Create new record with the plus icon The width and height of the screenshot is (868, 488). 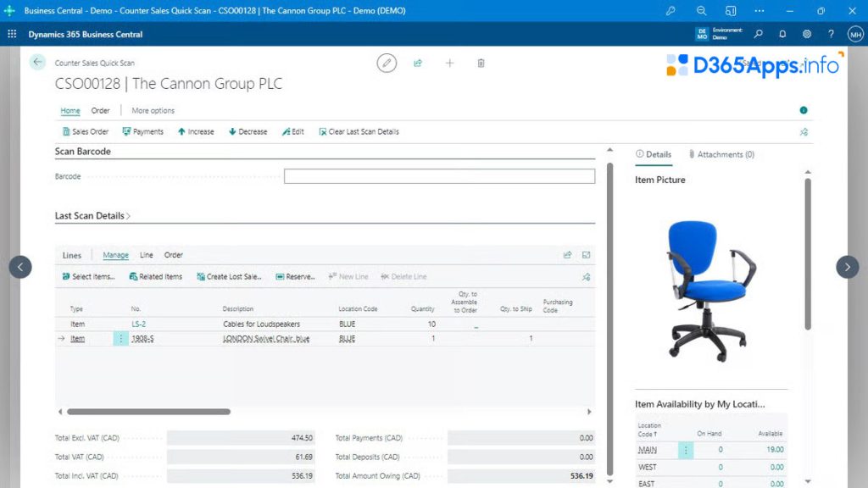[449, 63]
